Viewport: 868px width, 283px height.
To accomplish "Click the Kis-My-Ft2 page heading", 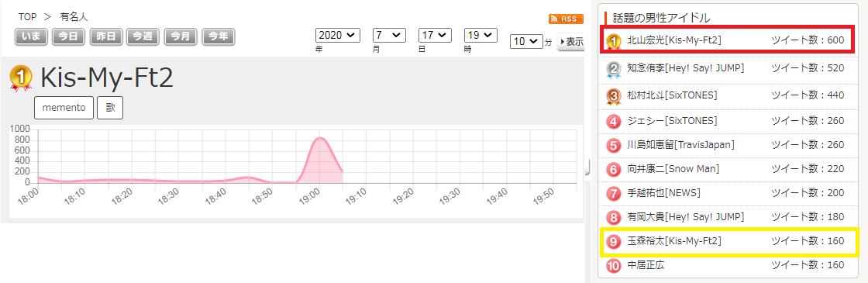I will click(x=107, y=78).
